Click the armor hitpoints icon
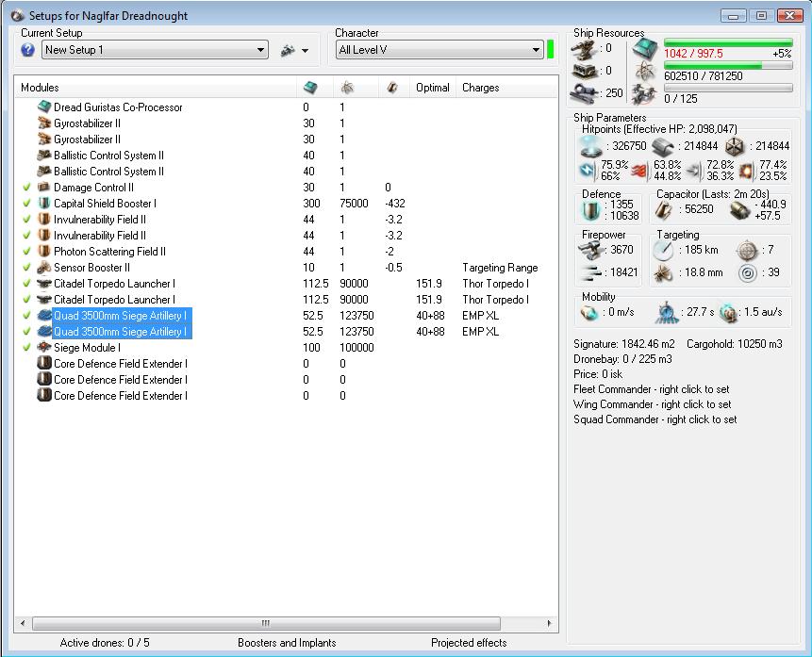The image size is (812, 657). click(x=663, y=147)
